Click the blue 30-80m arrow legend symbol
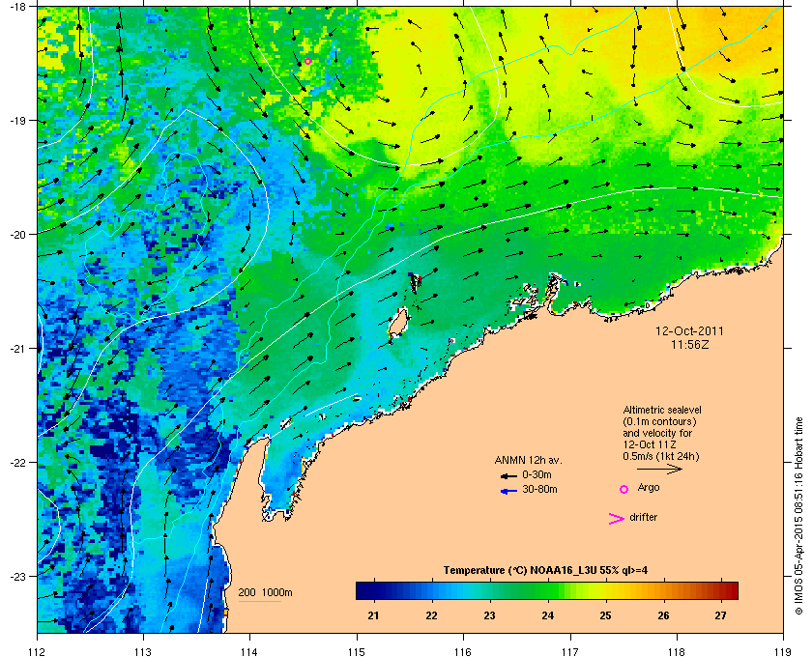812x657 pixels. coord(508,491)
